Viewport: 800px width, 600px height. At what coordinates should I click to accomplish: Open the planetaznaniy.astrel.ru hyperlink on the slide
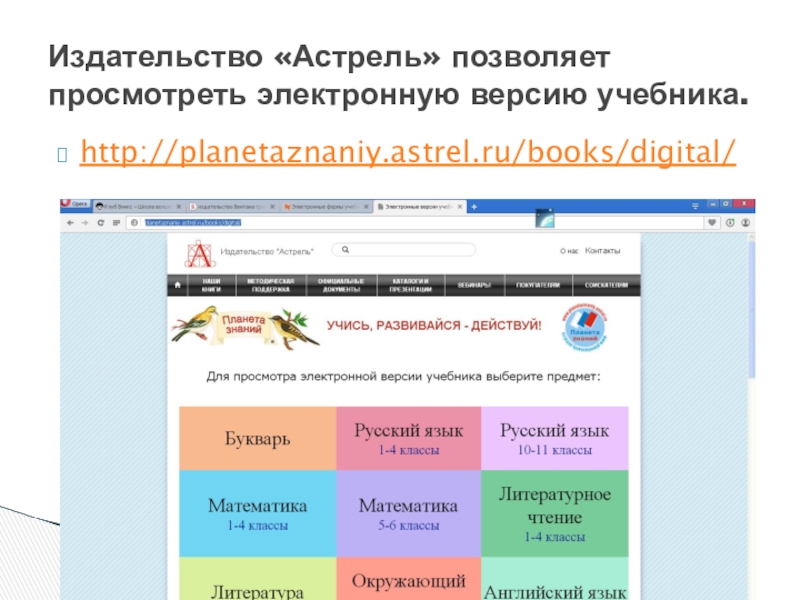tap(408, 152)
